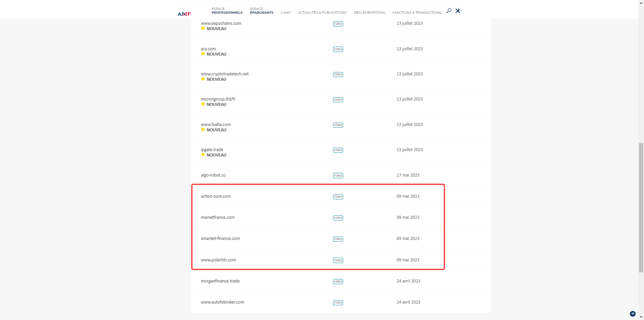Click the www.autofxbroker.com entry
This screenshot has width=644, height=320.
click(222, 302)
